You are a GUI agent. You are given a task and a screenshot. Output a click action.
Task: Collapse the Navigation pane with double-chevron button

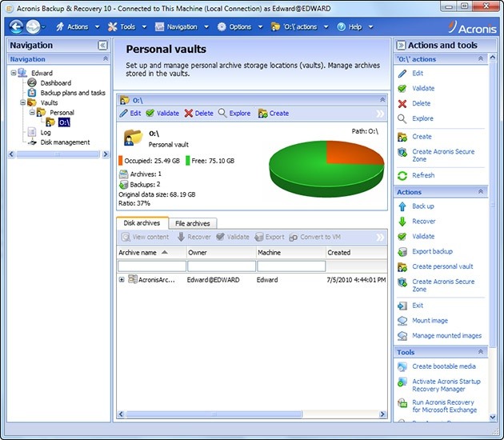102,46
